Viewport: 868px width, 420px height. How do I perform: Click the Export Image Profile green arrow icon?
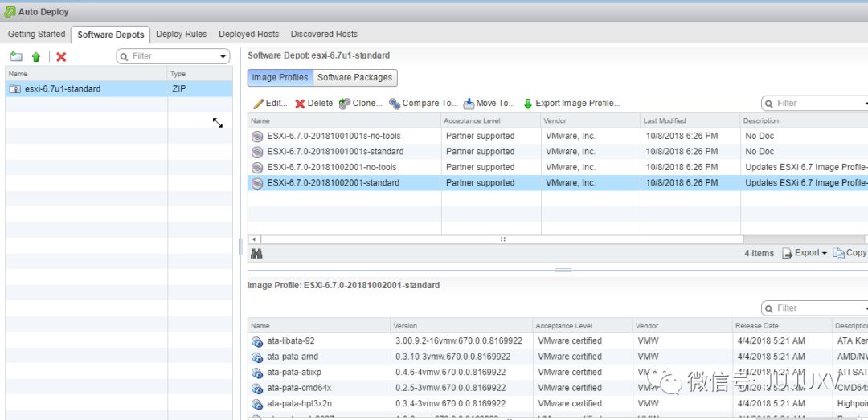click(x=527, y=104)
